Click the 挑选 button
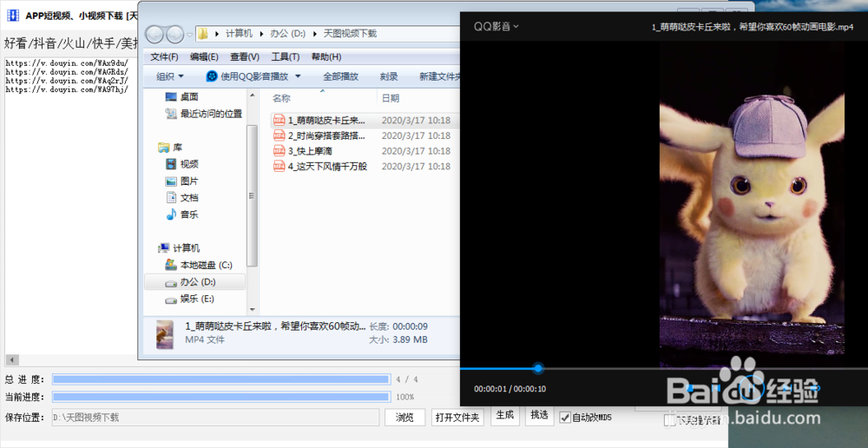Image resolution: width=868 pixels, height=448 pixels. click(x=539, y=415)
